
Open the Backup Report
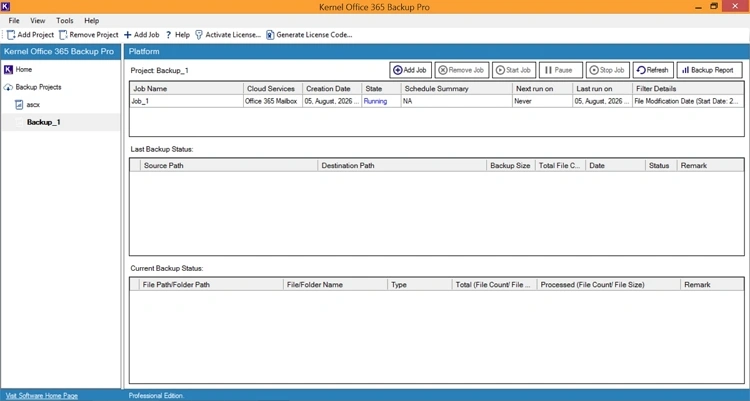coord(709,70)
